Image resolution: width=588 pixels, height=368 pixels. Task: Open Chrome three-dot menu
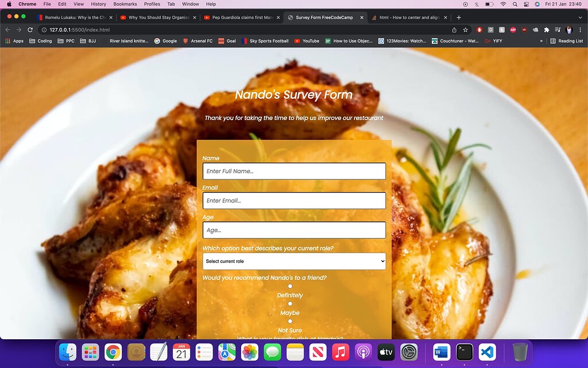pyautogui.click(x=580, y=30)
